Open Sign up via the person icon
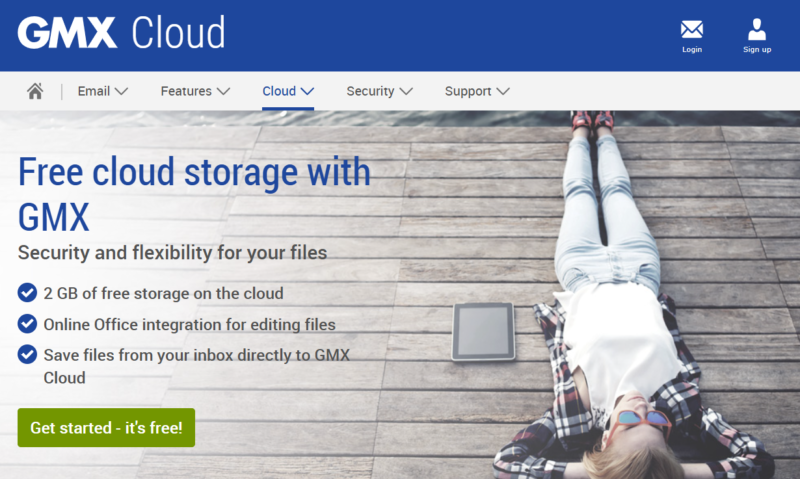 pyautogui.click(x=757, y=29)
